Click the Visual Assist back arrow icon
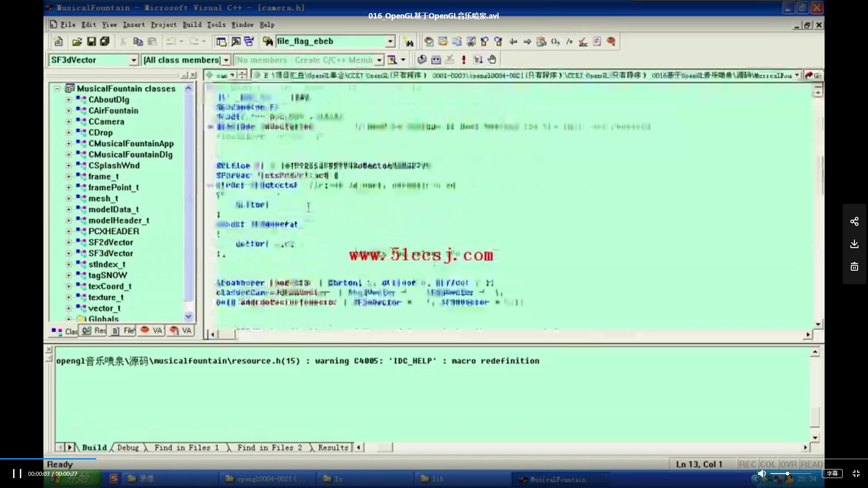 pos(513,42)
